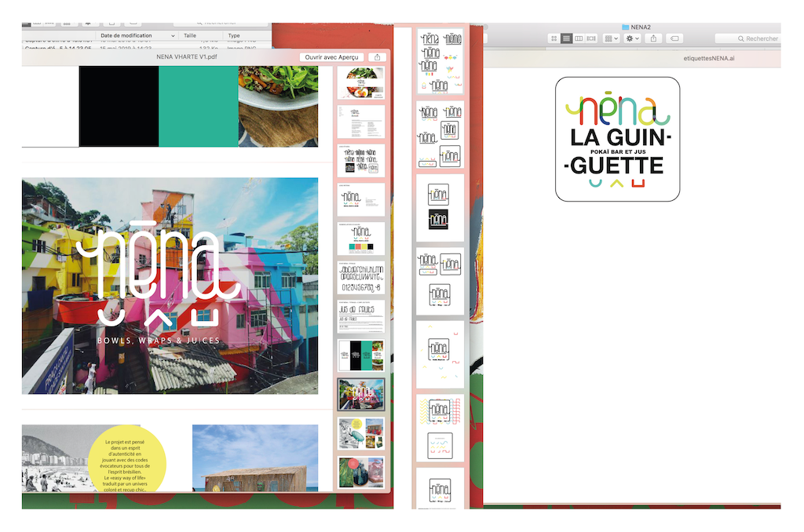Screen dimensions: 804x532
Task: Select the single logo with contact text thumbnail
Action: click(361, 199)
